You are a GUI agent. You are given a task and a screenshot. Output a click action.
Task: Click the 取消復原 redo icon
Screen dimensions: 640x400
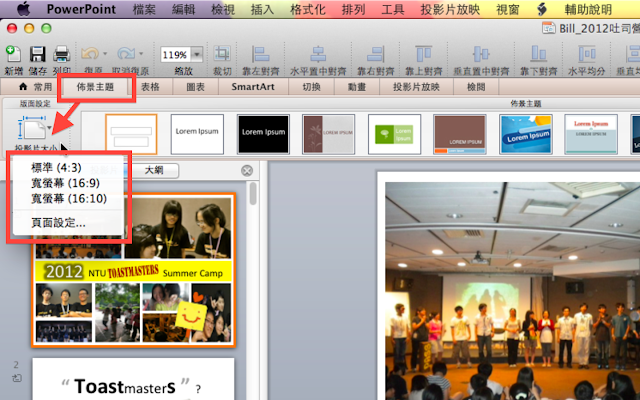[x=126, y=53]
